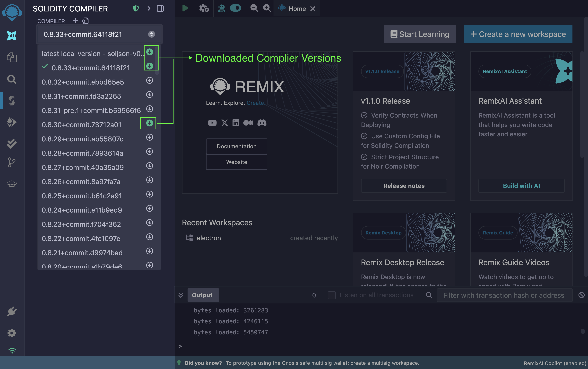
Task: Download compiler 0.8.29+commit.ab55807c via its icon
Action: tap(150, 137)
